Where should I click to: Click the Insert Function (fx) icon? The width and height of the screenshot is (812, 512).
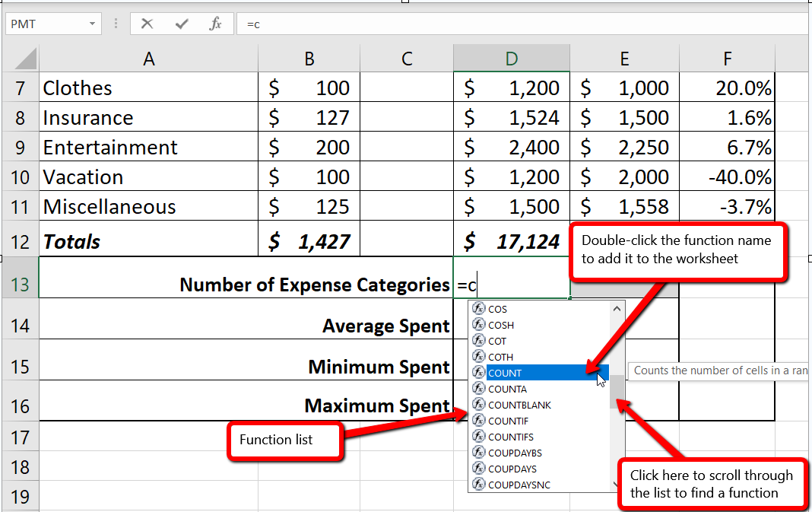215,23
